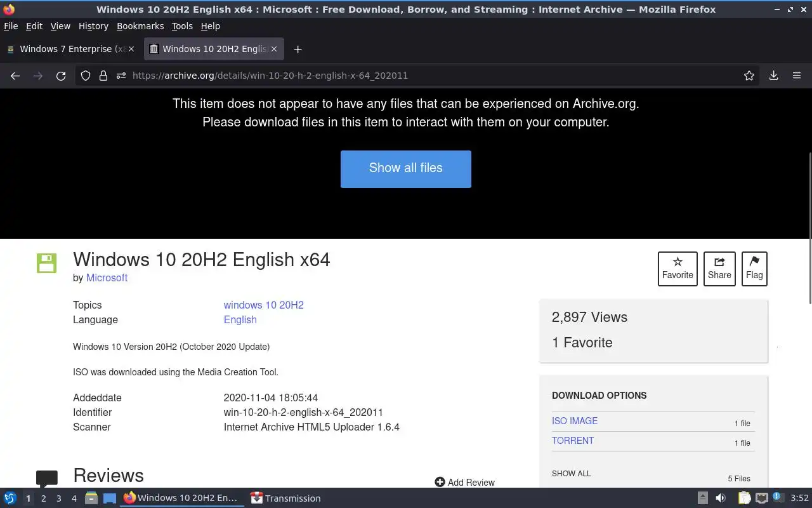Open the network tray icon

click(762, 498)
